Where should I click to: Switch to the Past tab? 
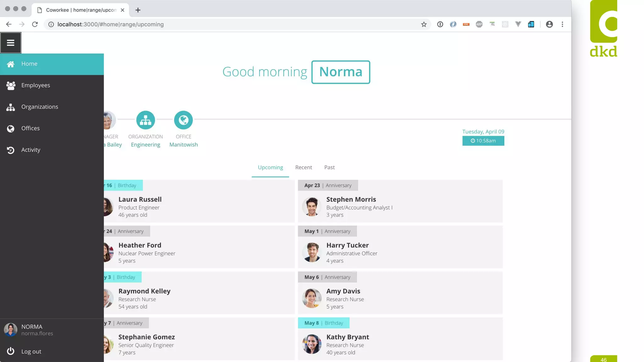click(x=329, y=167)
